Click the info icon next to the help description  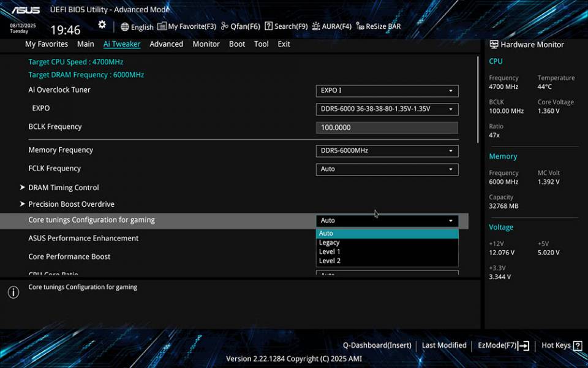coord(13,293)
